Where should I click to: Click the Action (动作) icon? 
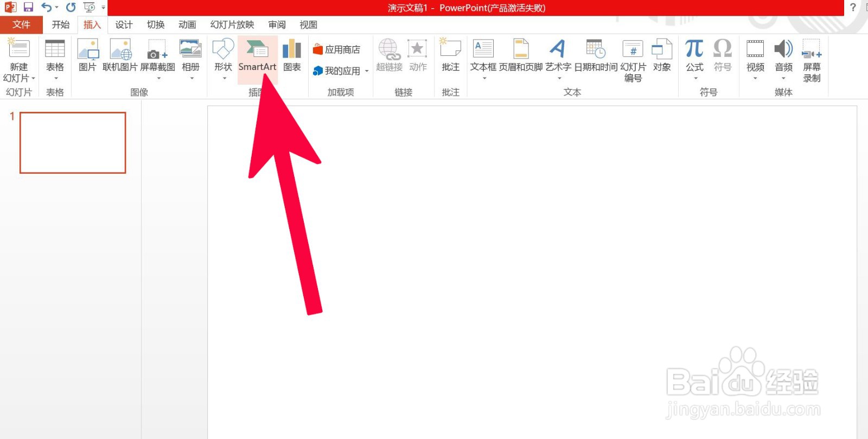pyautogui.click(x=418, y=49)
